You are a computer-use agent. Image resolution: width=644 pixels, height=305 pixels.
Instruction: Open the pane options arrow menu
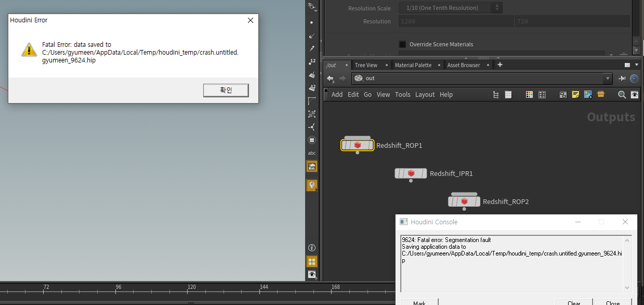pyautogui.click(x=638, y=65)
